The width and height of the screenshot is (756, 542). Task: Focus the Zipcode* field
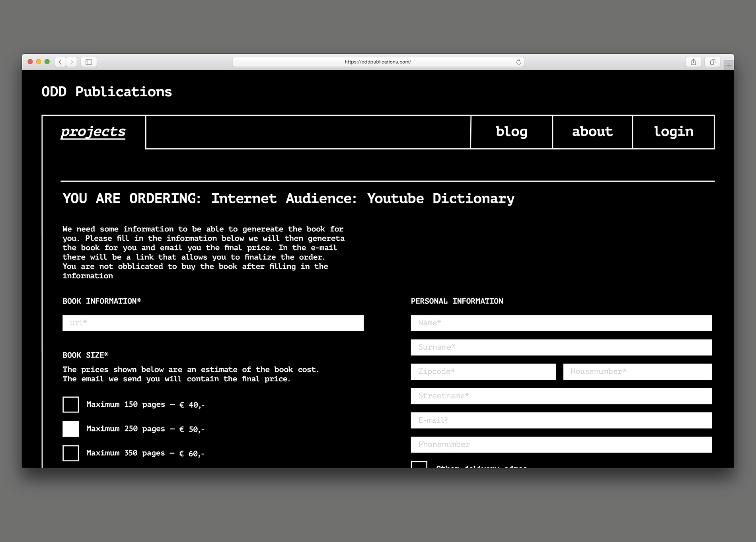[483, 371]
